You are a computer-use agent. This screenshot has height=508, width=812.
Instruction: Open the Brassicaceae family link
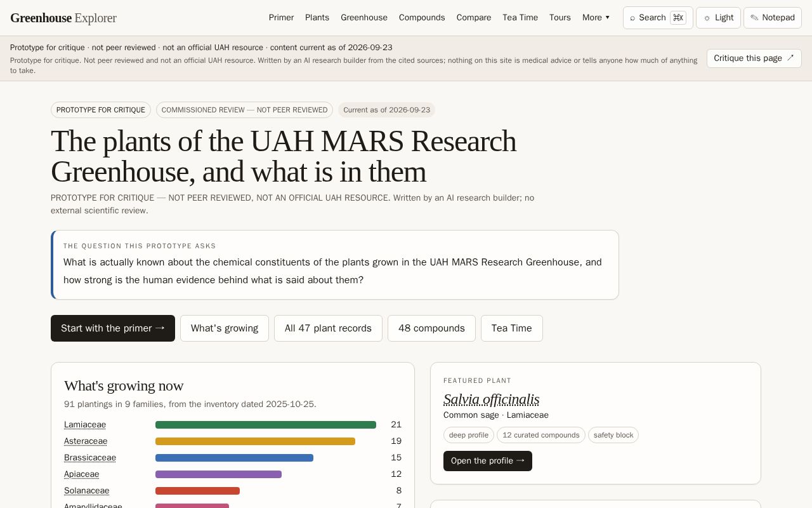pos(90,458)
